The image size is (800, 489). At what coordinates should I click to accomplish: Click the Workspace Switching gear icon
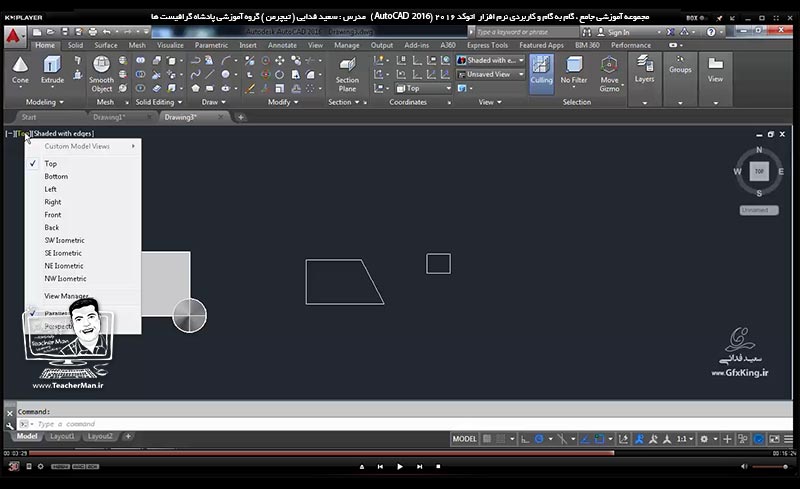[x=704, y=439]
